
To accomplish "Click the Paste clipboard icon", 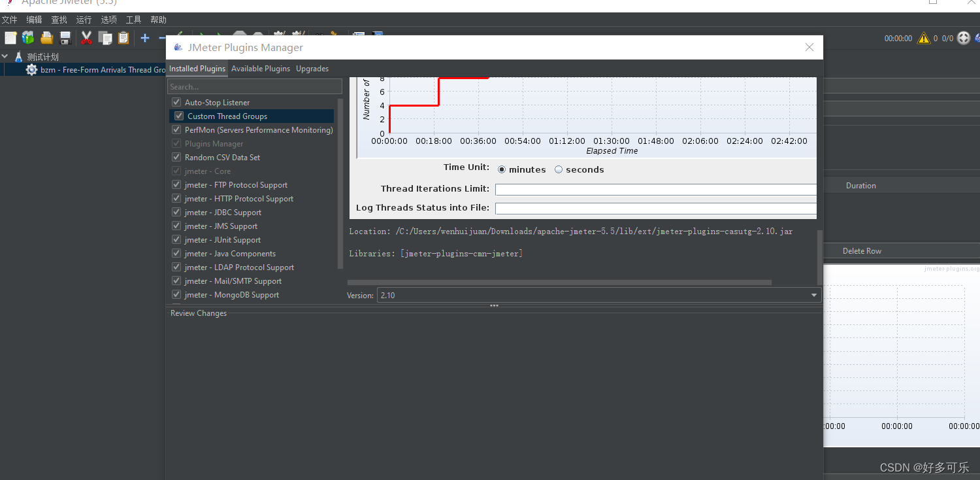I will pos(123,38).
